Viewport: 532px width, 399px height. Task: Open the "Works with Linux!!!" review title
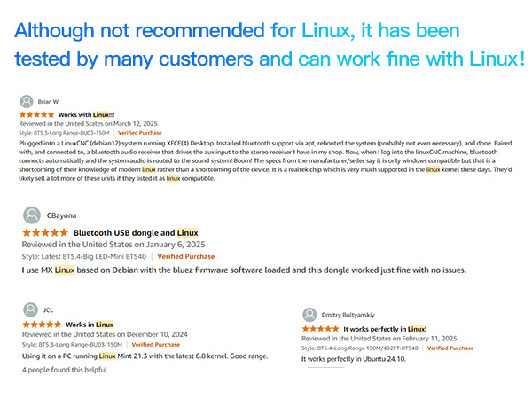point(87,115)
